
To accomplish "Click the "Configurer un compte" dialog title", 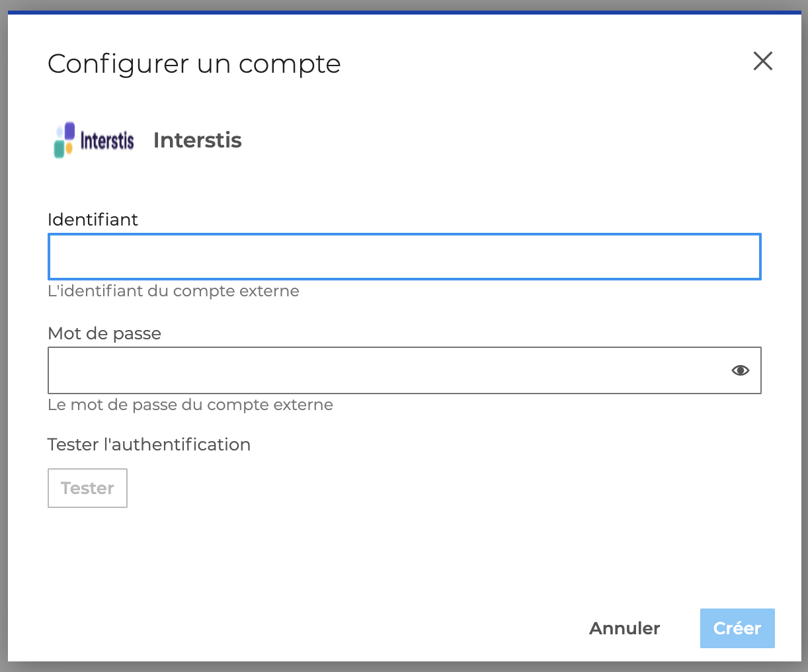I will (x=194, y=64).
